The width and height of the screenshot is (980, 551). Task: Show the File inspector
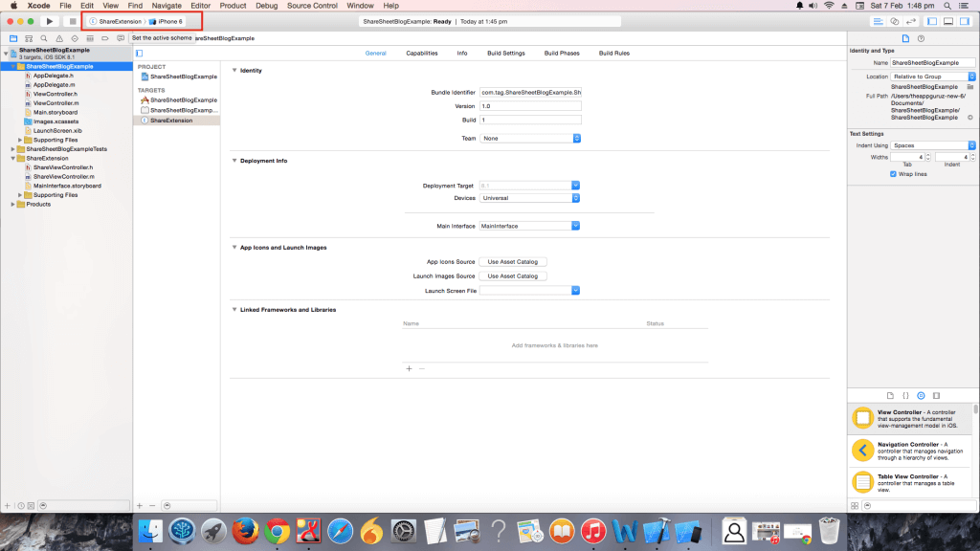click(905, 38)
